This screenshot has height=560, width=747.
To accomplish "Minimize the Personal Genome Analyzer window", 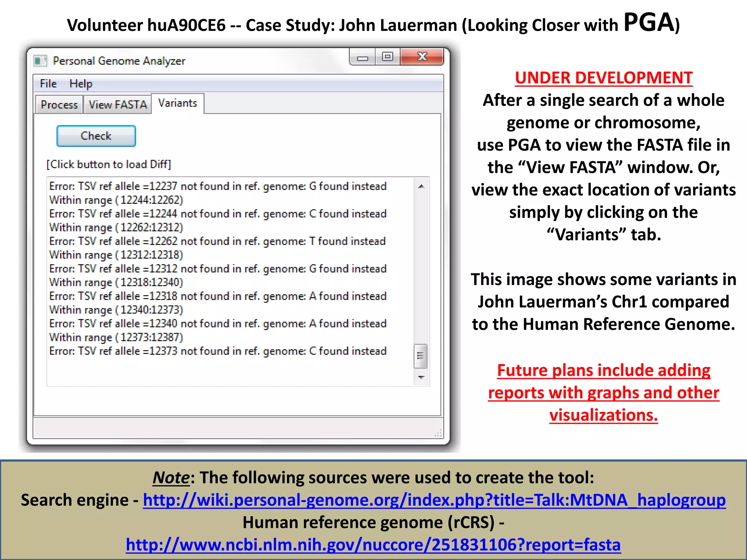I will (363, 57).
